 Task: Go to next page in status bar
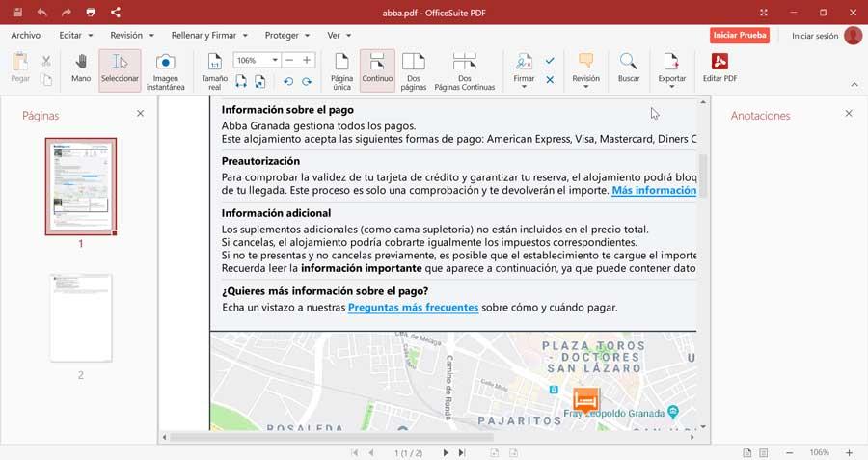click(445, 453)
